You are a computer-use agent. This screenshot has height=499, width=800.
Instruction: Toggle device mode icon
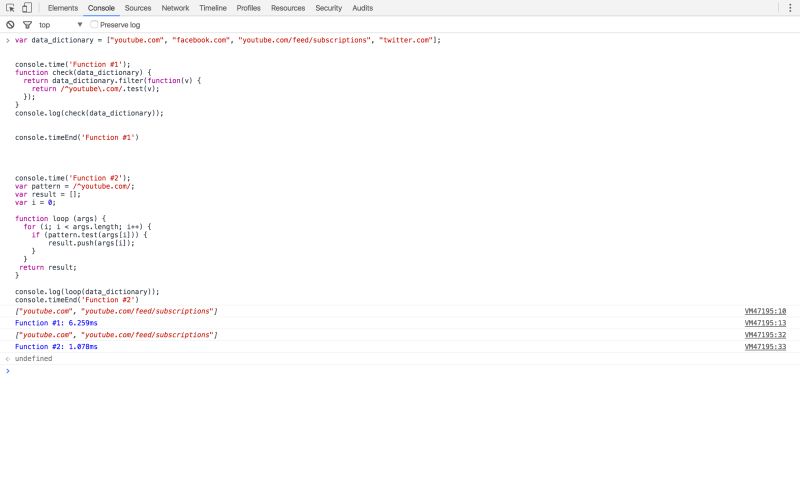tap(27, 8)
